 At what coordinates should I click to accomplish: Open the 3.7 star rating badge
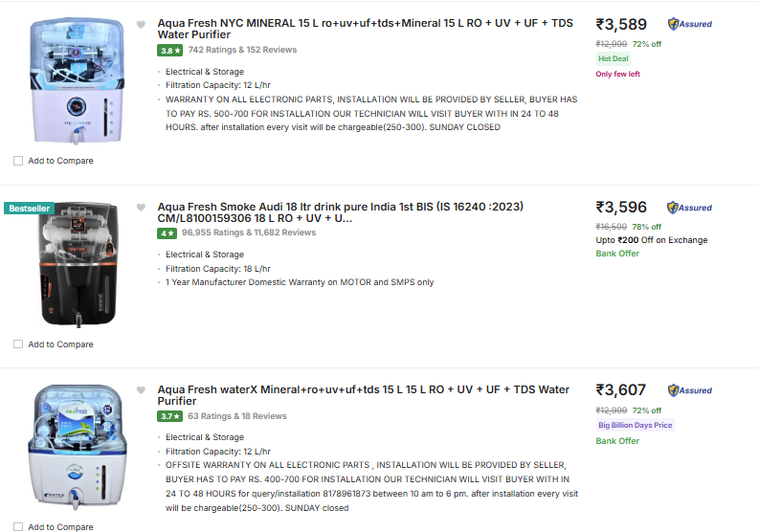pos(170,416)
